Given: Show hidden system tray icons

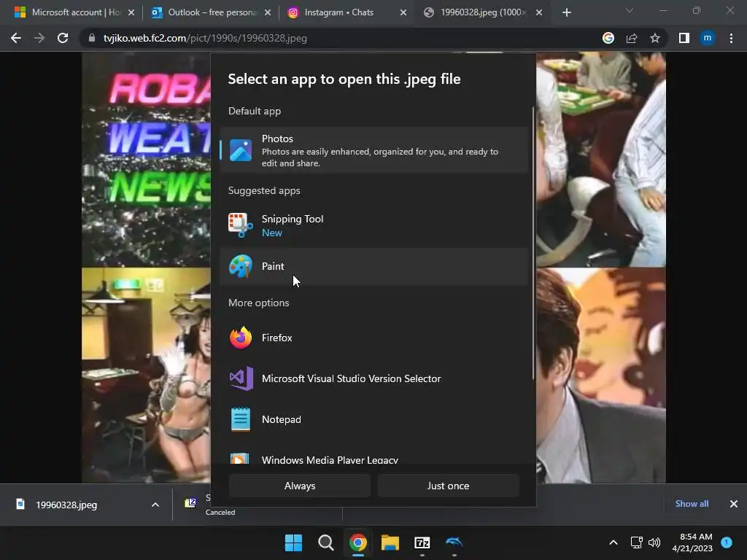Looking at the screenshot, I should 614,542.
